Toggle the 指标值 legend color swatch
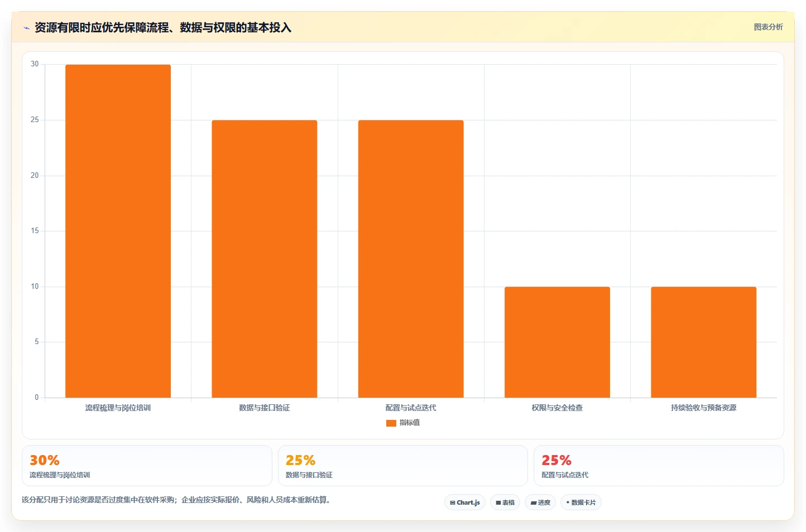 click(x=391, y=423)
